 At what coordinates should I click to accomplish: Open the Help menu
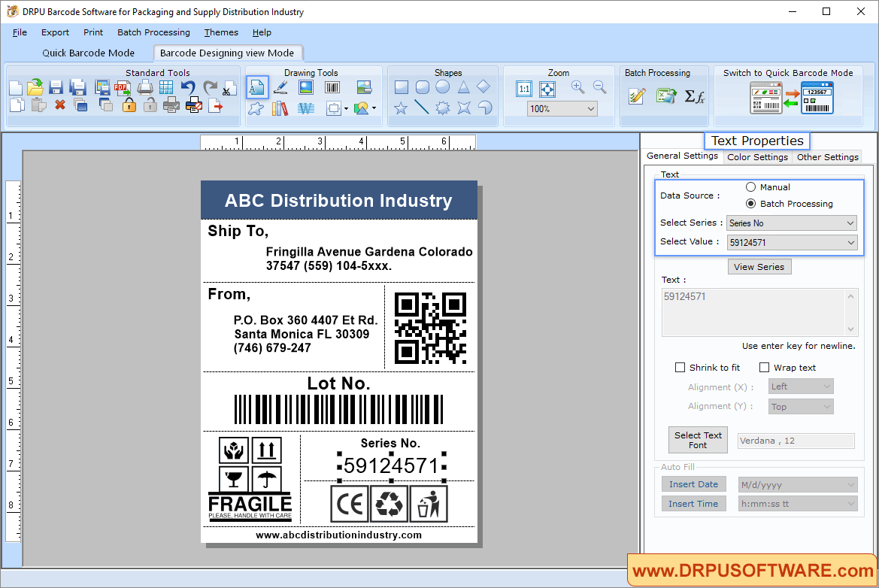(262, 32)
